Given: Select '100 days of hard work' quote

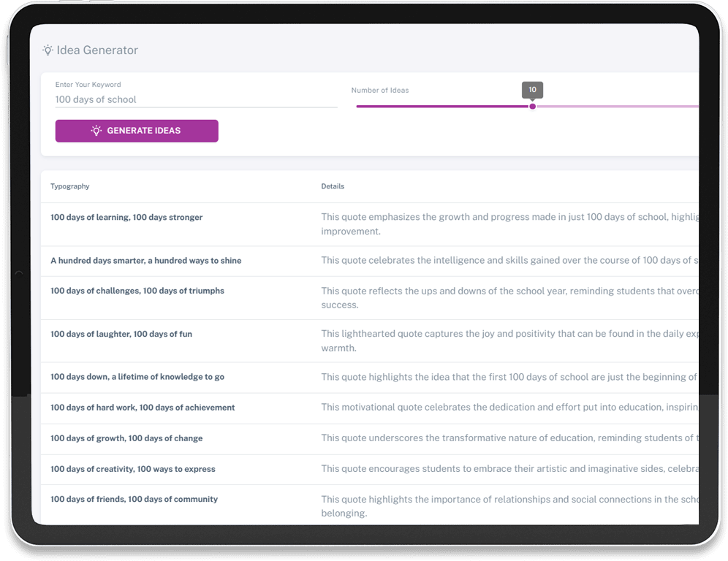Looking at the screenshot, I should coord(143,408).
